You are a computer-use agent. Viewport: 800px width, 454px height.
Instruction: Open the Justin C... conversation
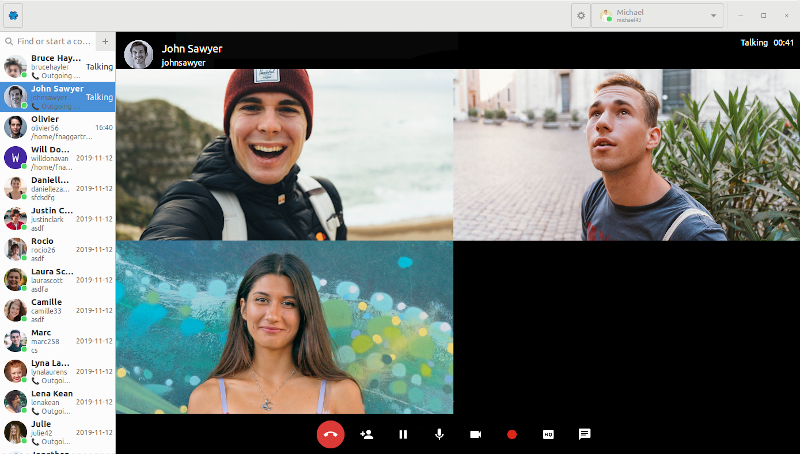coord(58,219)
